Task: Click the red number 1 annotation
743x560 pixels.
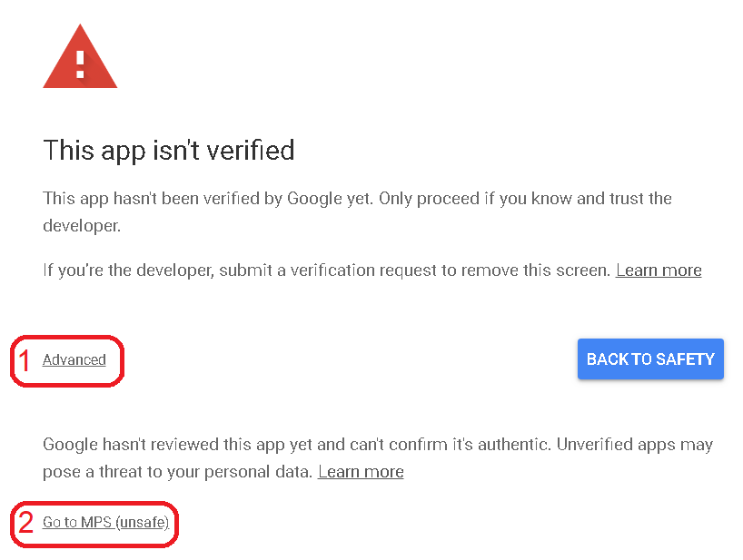Action: [25, 360]
